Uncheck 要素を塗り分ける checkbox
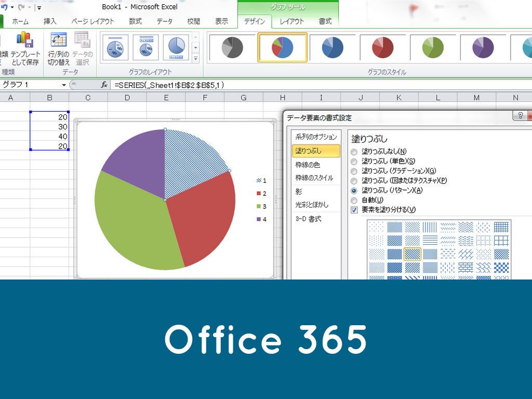The image size is (532, 399). click(x=354, y=210)
